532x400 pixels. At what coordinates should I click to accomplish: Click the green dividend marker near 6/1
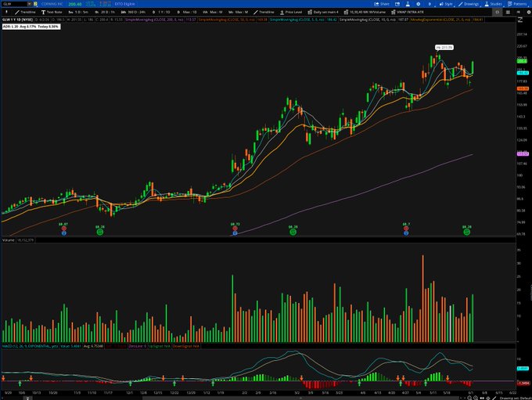467,232
